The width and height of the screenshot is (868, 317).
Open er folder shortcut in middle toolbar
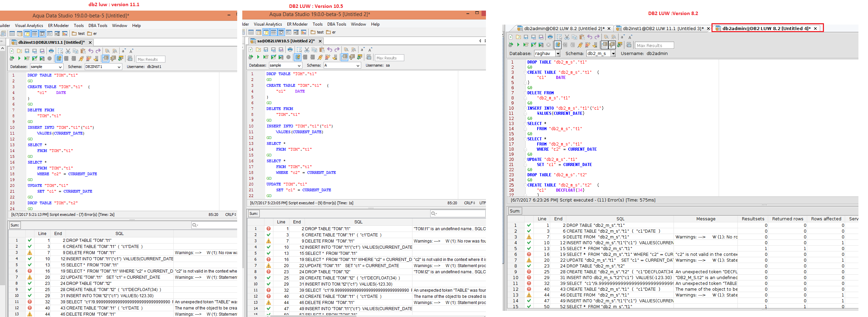331,32
